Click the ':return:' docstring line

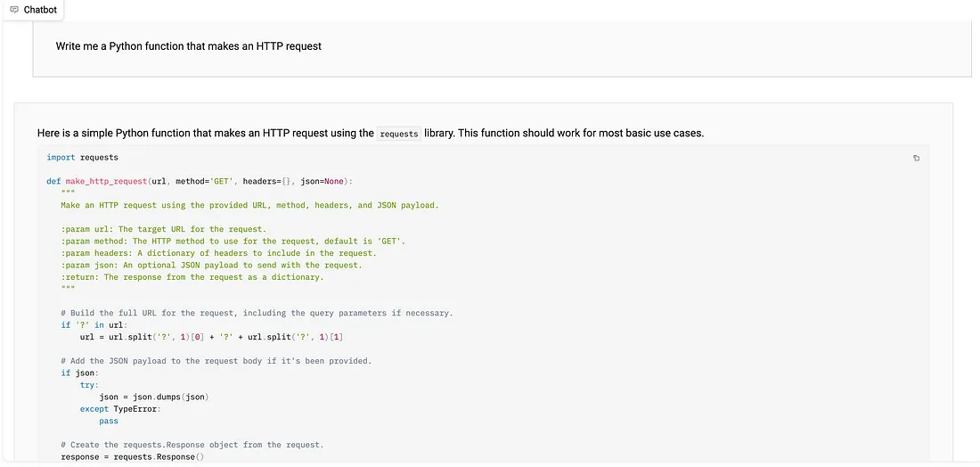tap(192, 277)
